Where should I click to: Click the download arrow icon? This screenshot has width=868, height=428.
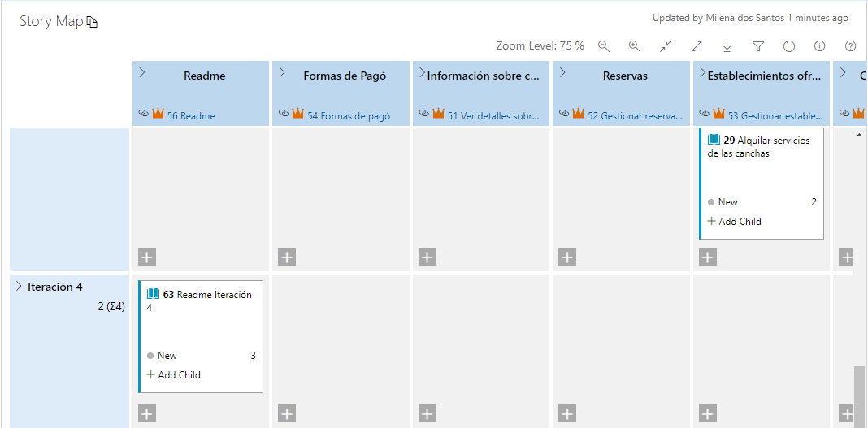click(727, 46)
